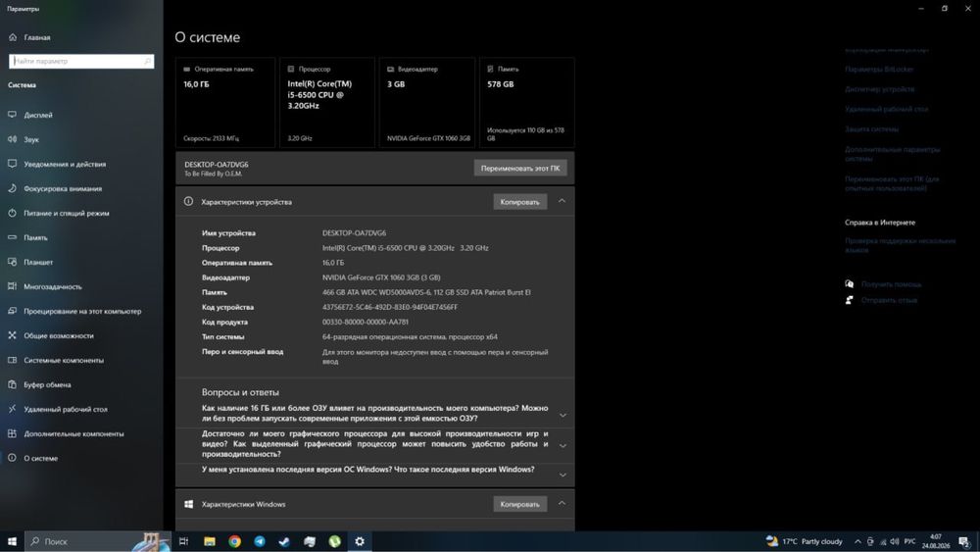Open Планшет settings via its tablet icon

coord(13,262)
